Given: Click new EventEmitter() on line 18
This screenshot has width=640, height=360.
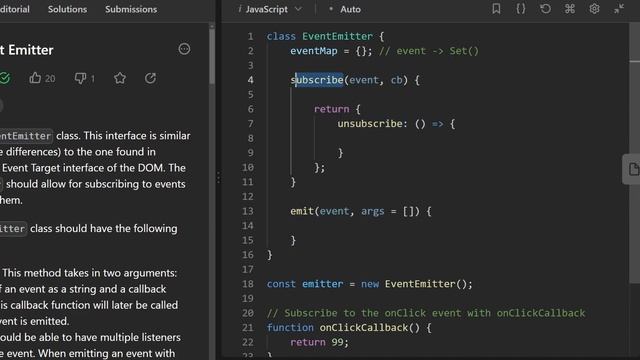Looking at the screenshot, I should click(x=416, y=284).
